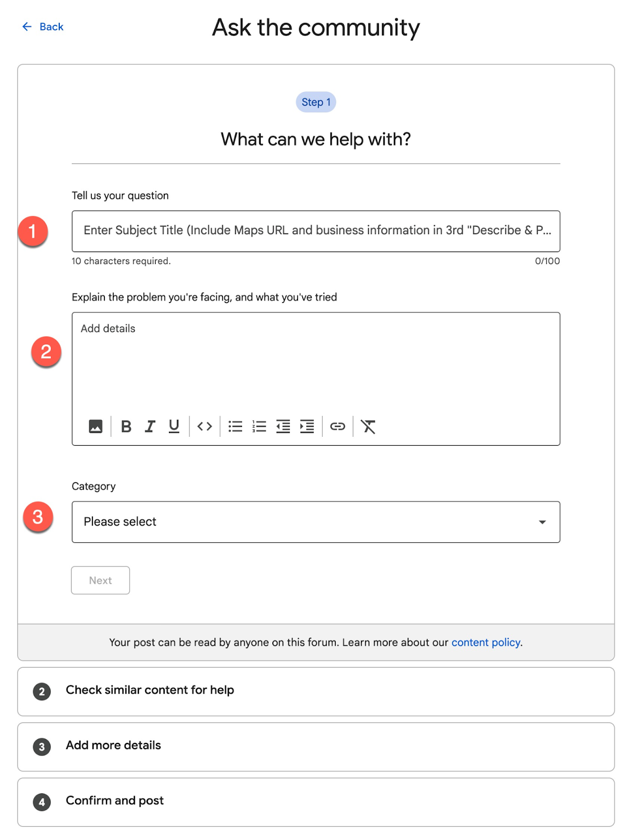
Task: Insert a hyperlink in details
Action: [x=337, y=426]
